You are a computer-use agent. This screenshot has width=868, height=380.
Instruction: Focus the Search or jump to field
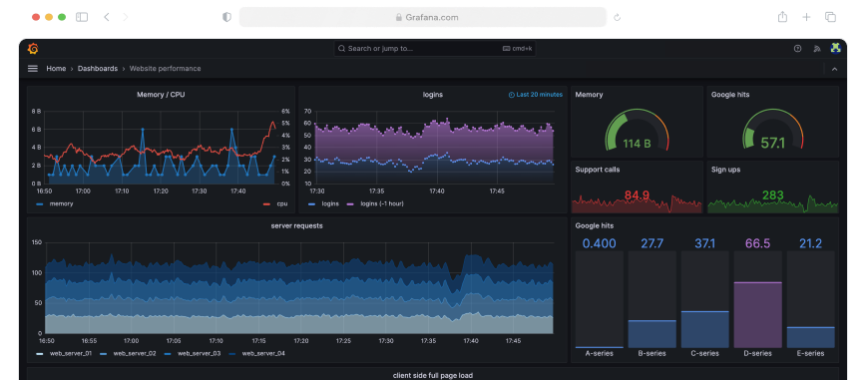(435, 49)
